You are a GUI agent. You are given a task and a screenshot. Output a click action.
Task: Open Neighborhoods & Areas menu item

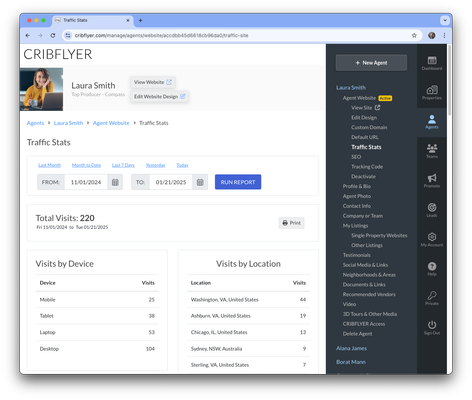369,275
